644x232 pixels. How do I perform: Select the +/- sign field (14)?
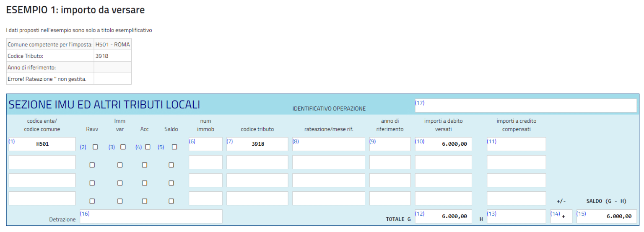click(x=561, y=217)
